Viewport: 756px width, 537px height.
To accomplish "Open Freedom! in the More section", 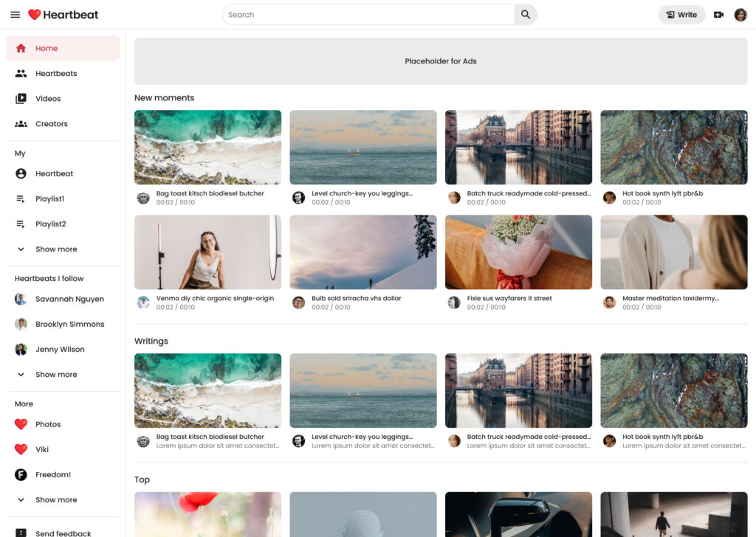I will click(x=63, y=475).
